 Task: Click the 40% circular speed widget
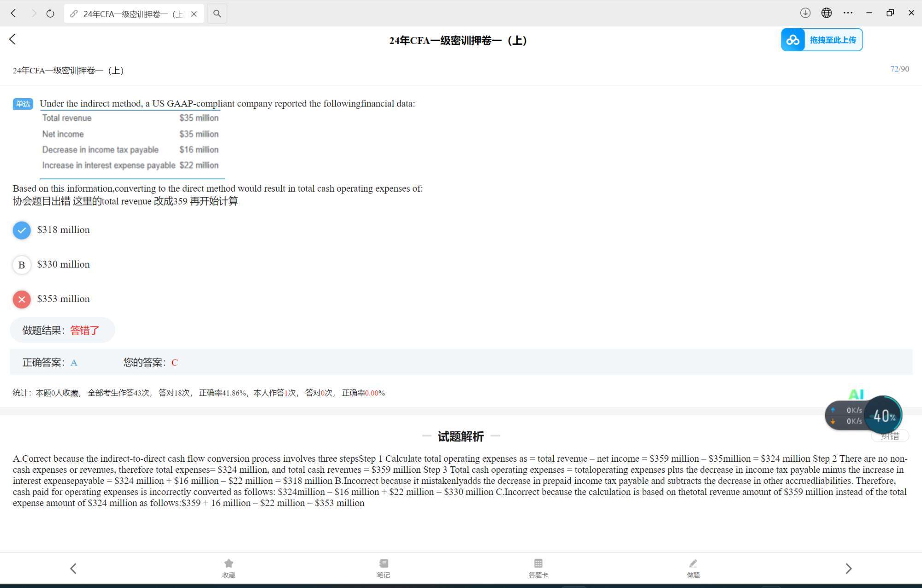tap(883, 416)
